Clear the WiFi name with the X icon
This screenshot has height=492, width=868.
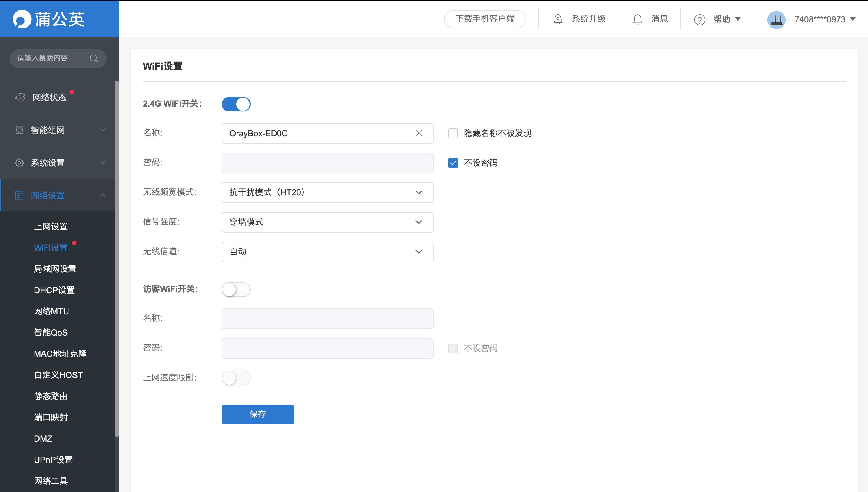click(x=419, y=133)
